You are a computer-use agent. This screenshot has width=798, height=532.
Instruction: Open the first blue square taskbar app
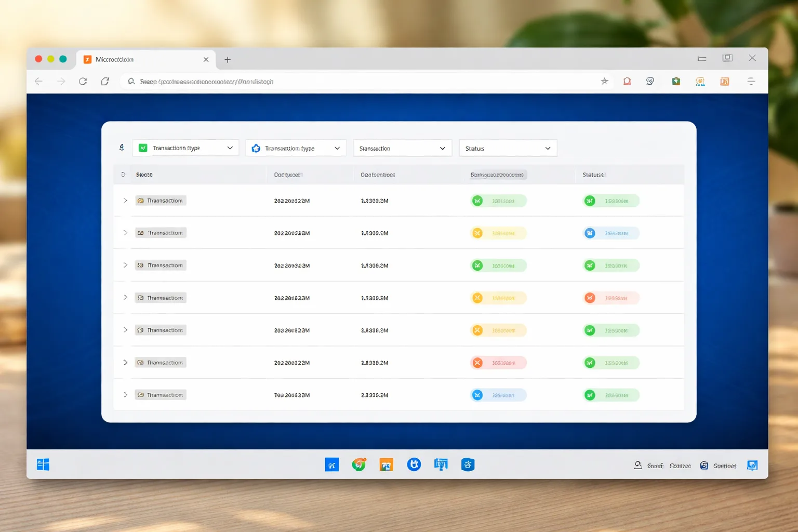click(x=332, y=464)
